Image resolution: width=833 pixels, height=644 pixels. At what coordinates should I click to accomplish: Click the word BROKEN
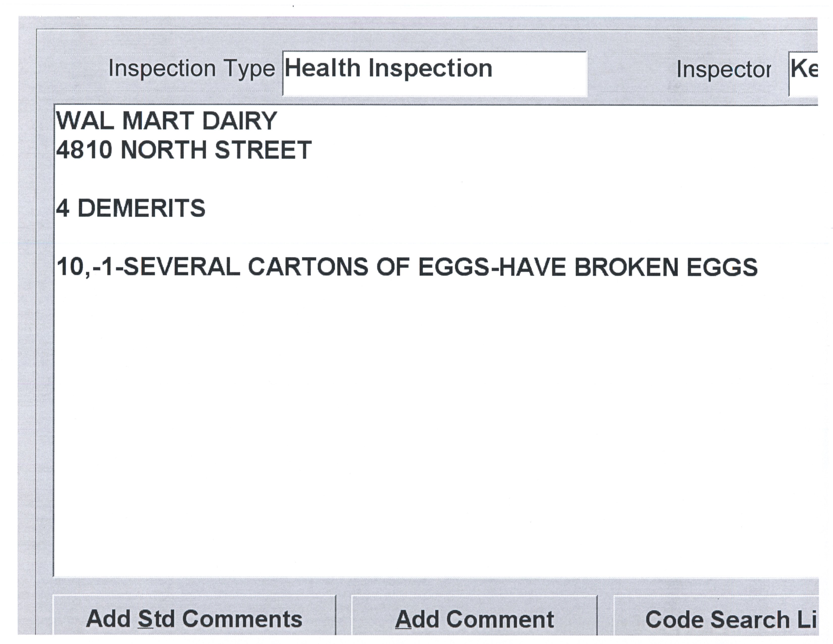pos(626,267)
